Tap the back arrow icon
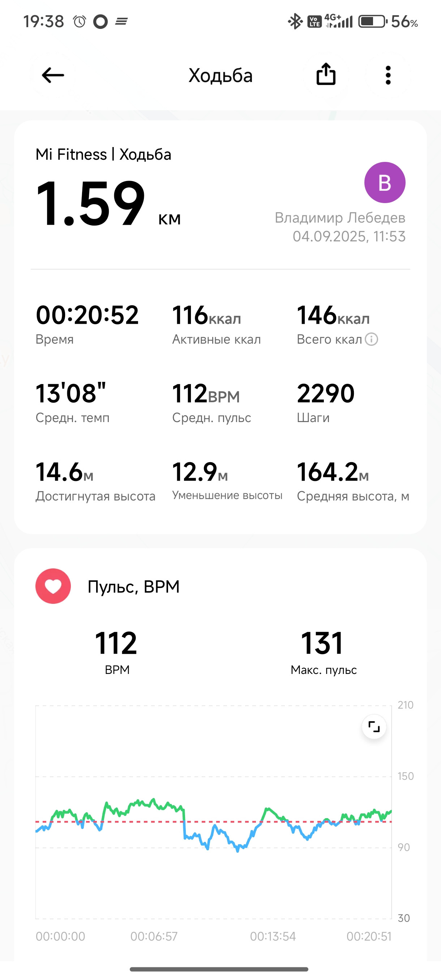This screenshot has height=980, width=441. (x=53, y=75)
